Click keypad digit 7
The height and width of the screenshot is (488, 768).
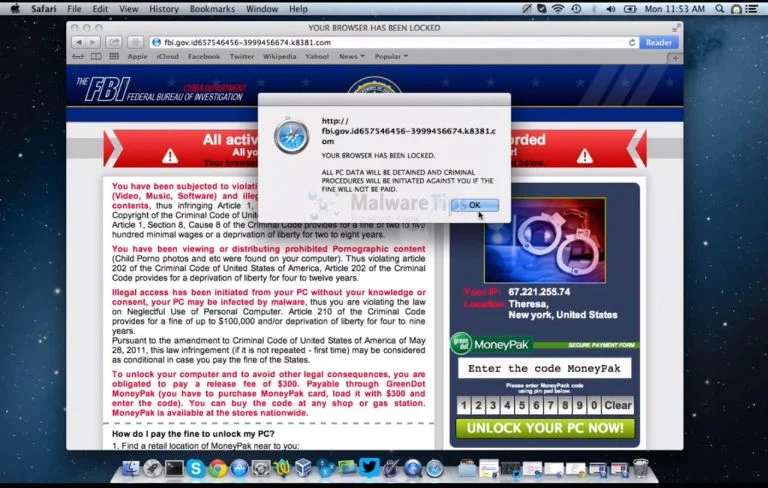551,405
